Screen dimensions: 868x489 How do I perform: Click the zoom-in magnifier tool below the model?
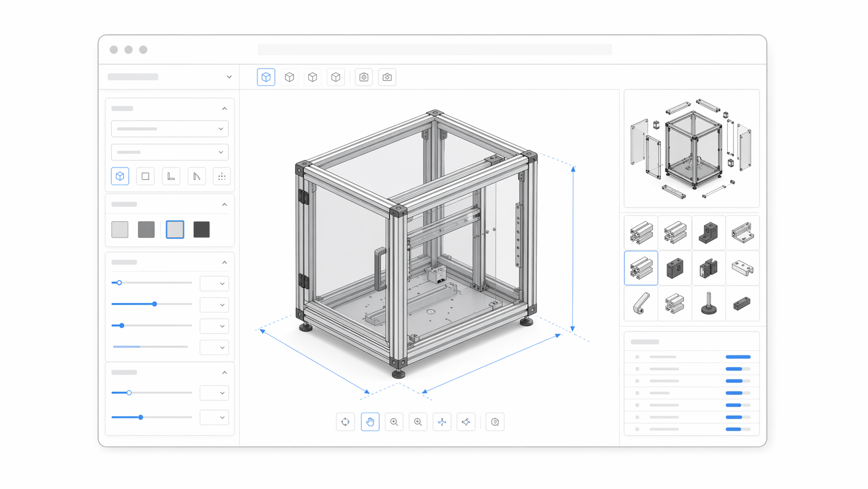pos(394,421)
